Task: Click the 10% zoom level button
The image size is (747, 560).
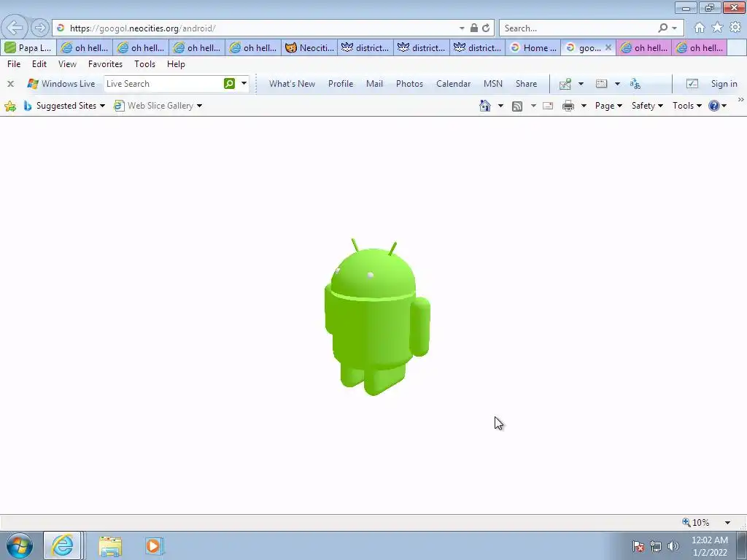Action: pos(696,522)
